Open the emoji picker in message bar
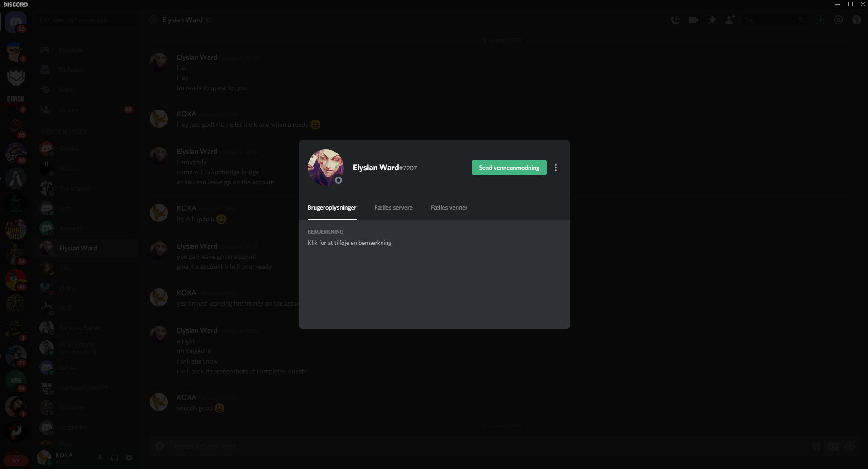868x469 pixels. click(850, 446)
